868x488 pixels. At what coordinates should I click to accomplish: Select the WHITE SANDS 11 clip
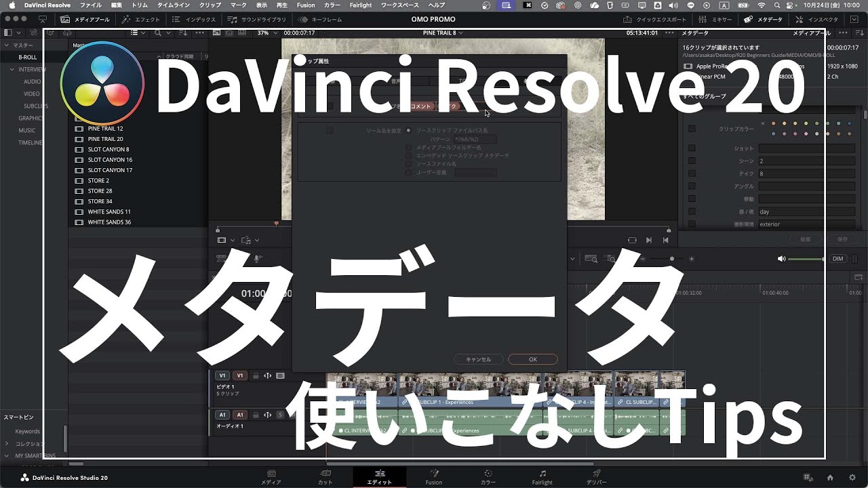109,212
